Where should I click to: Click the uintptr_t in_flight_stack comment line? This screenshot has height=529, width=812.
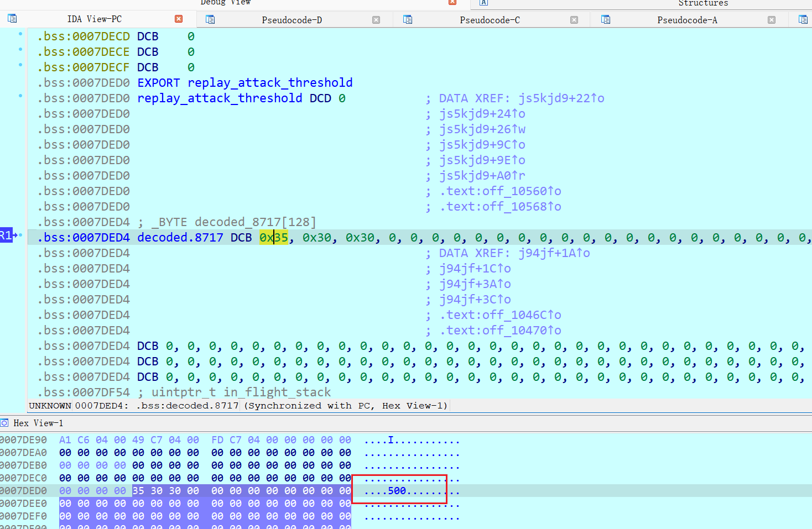(x=234, y=392)
